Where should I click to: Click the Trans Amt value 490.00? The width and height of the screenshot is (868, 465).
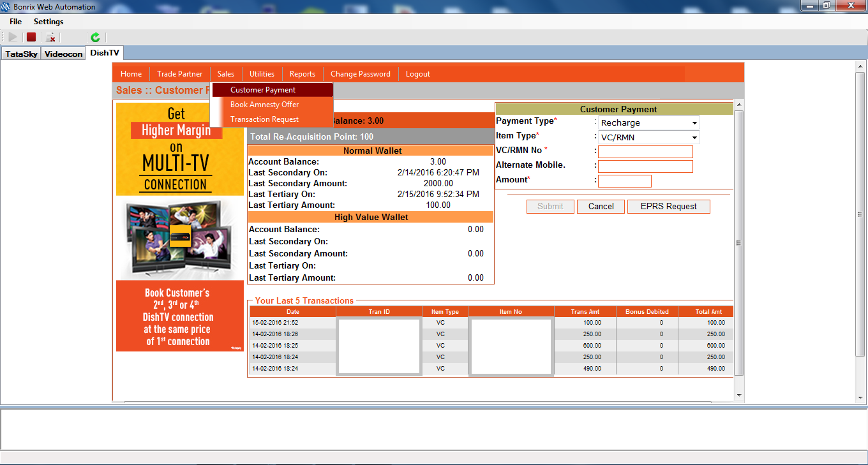592,369
